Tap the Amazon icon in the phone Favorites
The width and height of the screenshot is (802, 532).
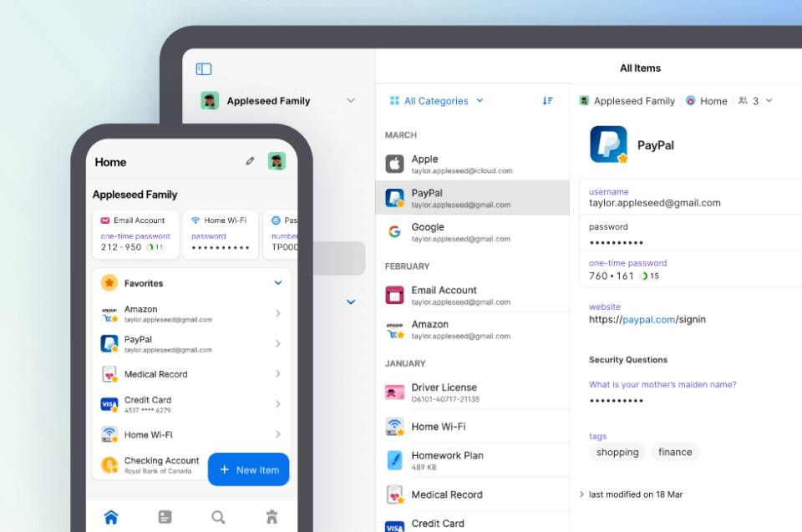pyautogui.click(x=109, y=314)
